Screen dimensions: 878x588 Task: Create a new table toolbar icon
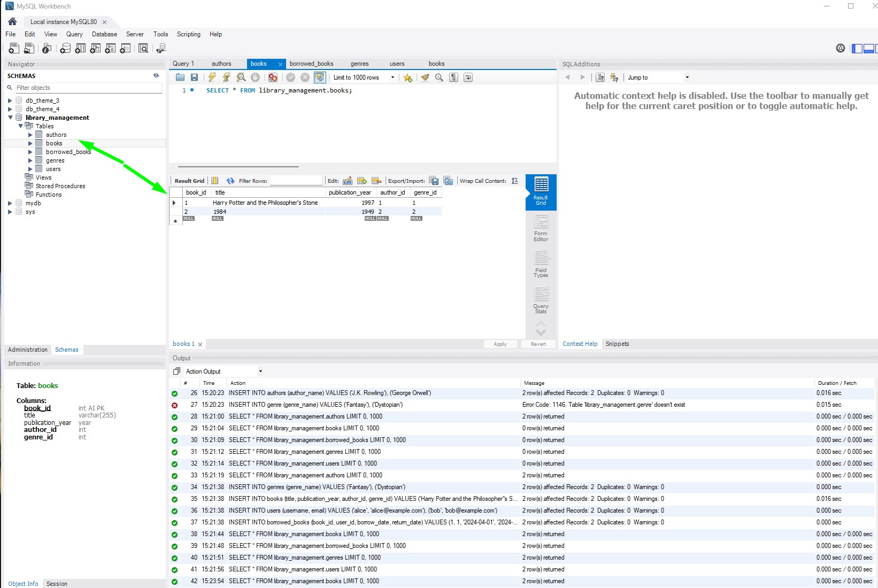tap(80, 49)
